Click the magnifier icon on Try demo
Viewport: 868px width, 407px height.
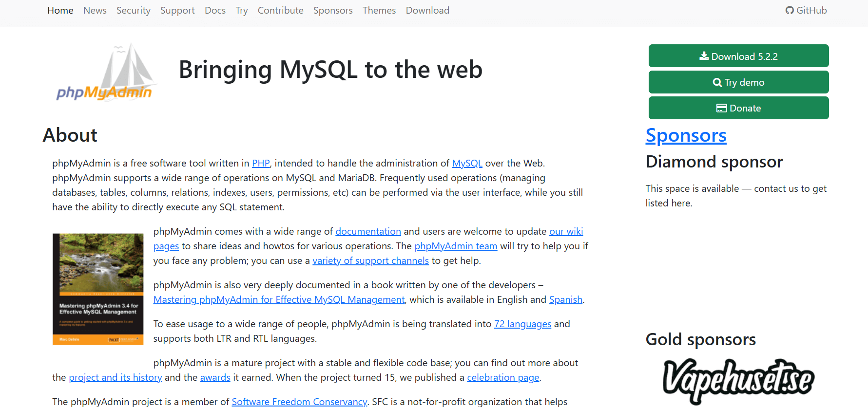pos(717,82)
